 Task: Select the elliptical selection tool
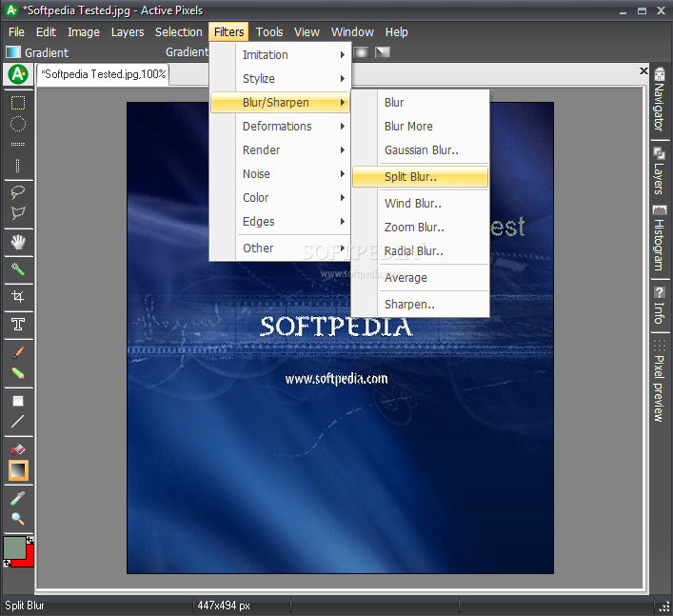coord(17,124)
